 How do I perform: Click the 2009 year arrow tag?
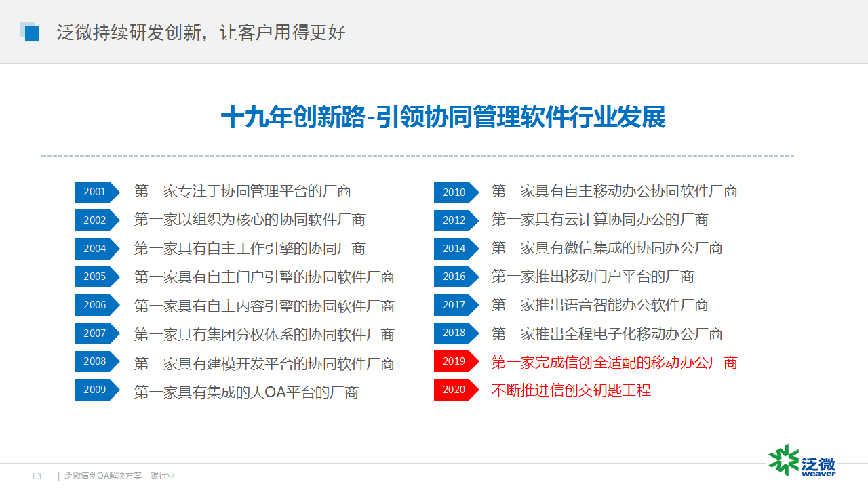point(97,390)
